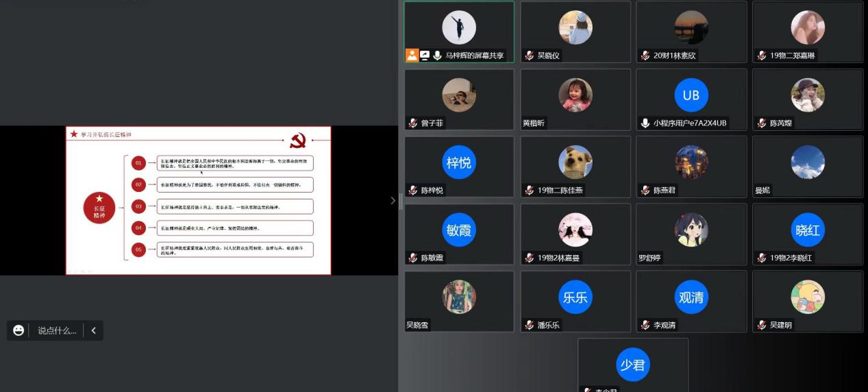Click the green microphone icon beside 马梓辉

point(437,56)
